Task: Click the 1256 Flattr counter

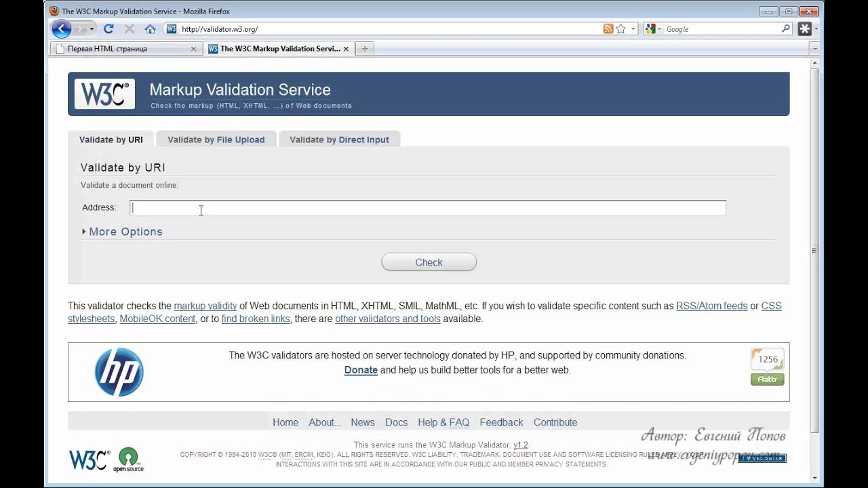Action: click(767, 359)
